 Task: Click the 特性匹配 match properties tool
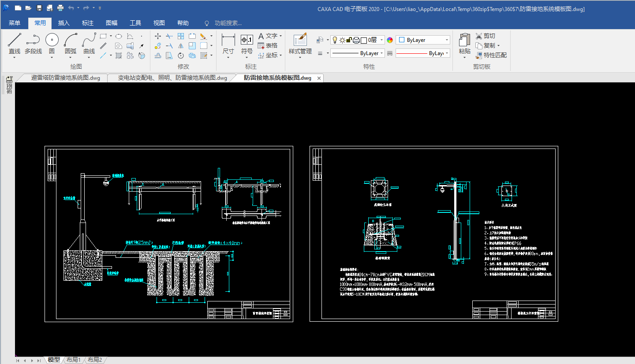491,55
